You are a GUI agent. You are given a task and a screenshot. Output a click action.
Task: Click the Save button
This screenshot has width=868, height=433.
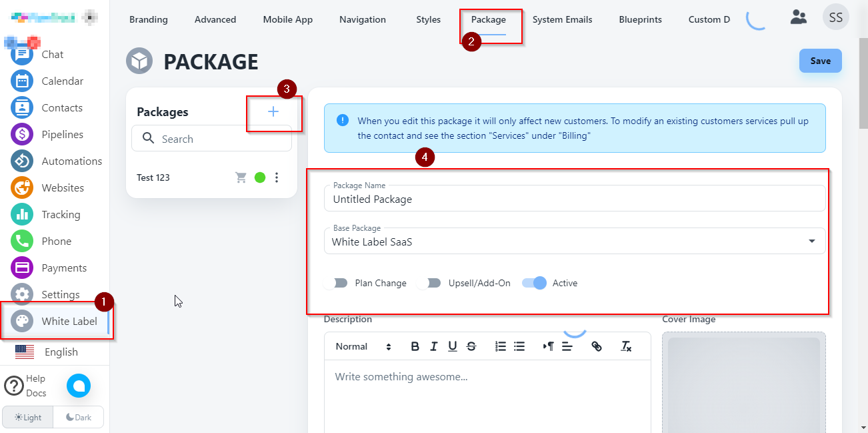point(820,61)
